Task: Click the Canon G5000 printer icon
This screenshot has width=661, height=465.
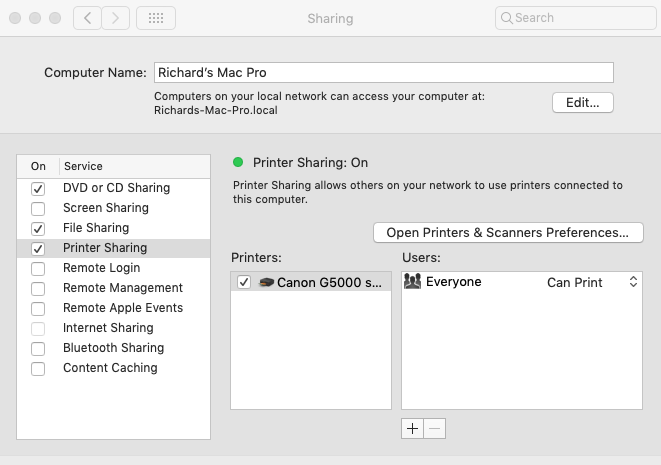Action: pyautogui.click(x=266, y=282)
